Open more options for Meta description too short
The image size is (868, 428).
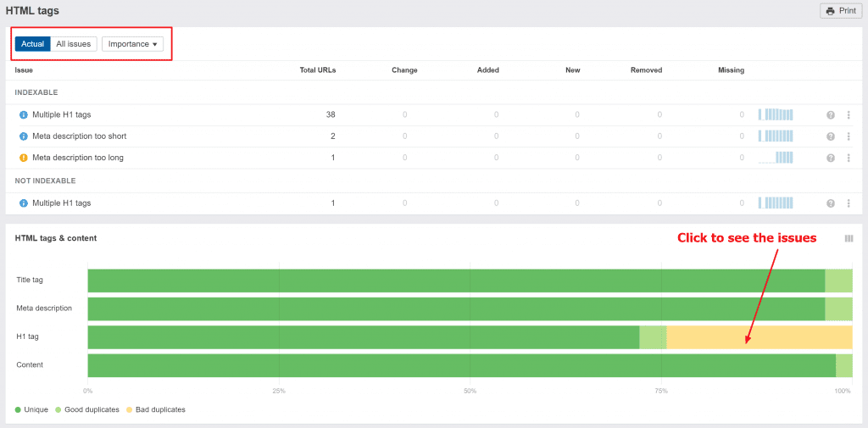pos(848,136)
